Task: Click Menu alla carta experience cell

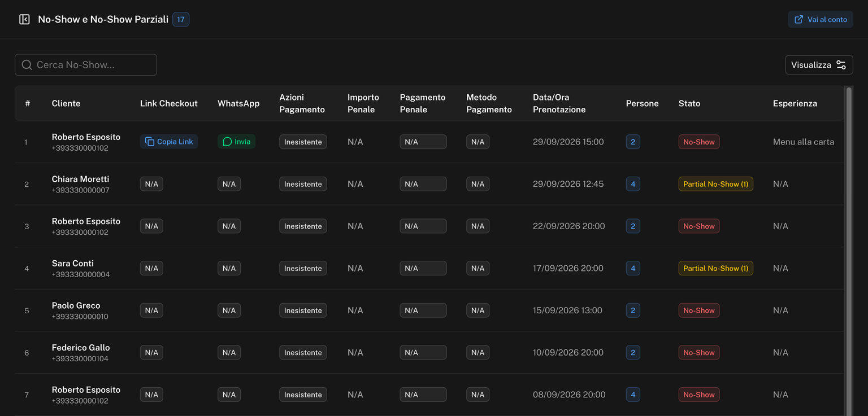Action: (x=804, y=142)
